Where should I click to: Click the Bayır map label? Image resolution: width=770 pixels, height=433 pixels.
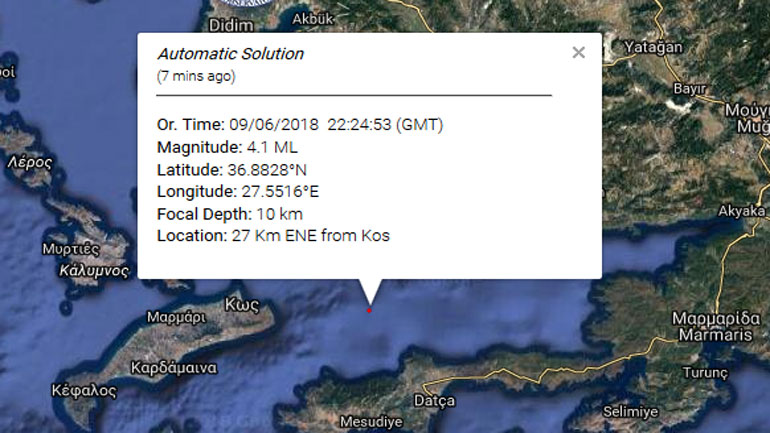689,89
